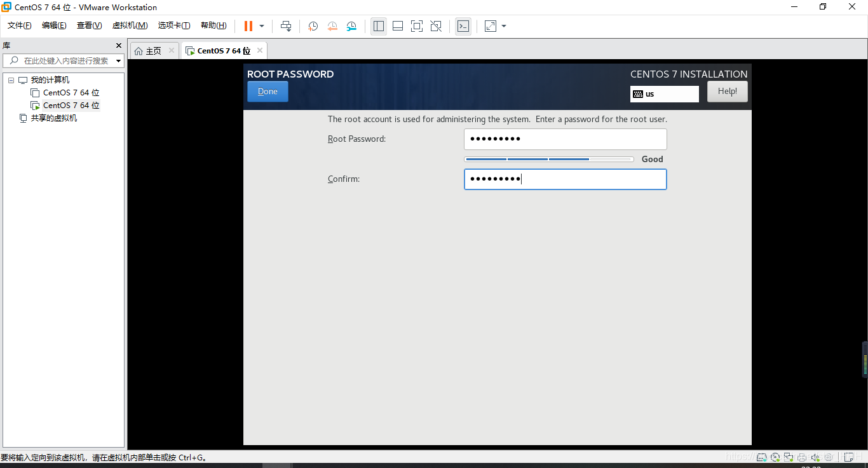Revert the virtual machine to its snapshot
The width and height of the screenshot is (868, 468).
332,26
